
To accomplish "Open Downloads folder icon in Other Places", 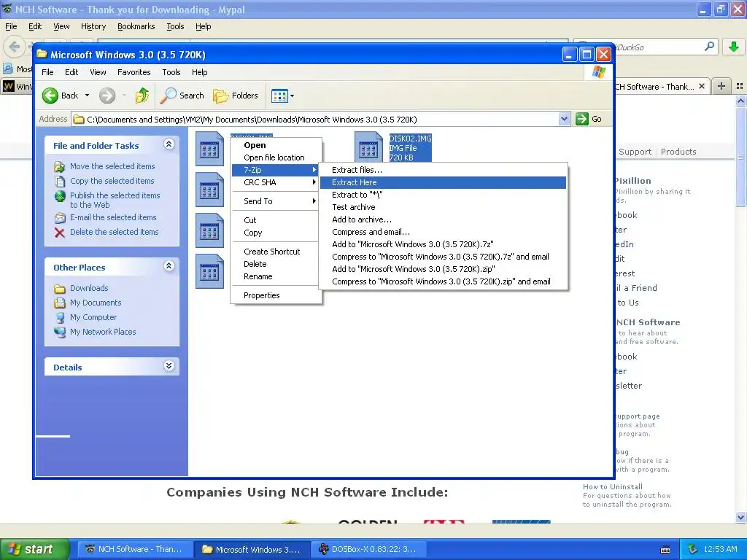I will [60, 289].
